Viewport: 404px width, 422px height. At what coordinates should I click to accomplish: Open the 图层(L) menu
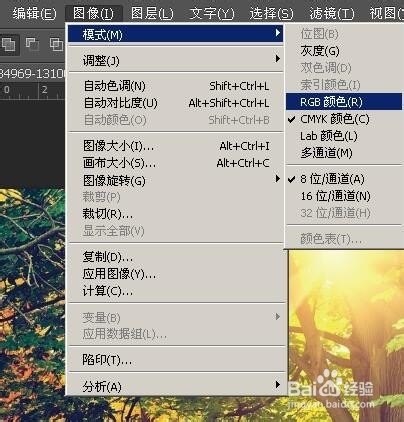point(152,14)
